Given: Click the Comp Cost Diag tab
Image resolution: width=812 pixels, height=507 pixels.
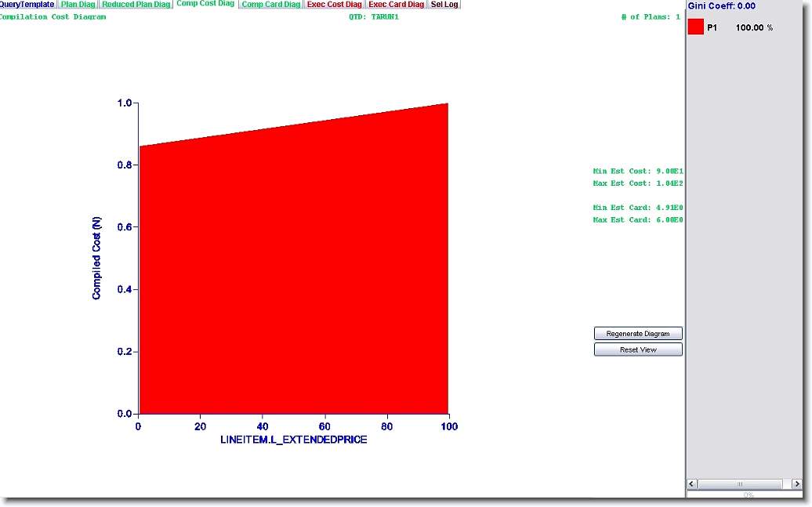Looking at the screenshot, I should click(x=205, y=4).
